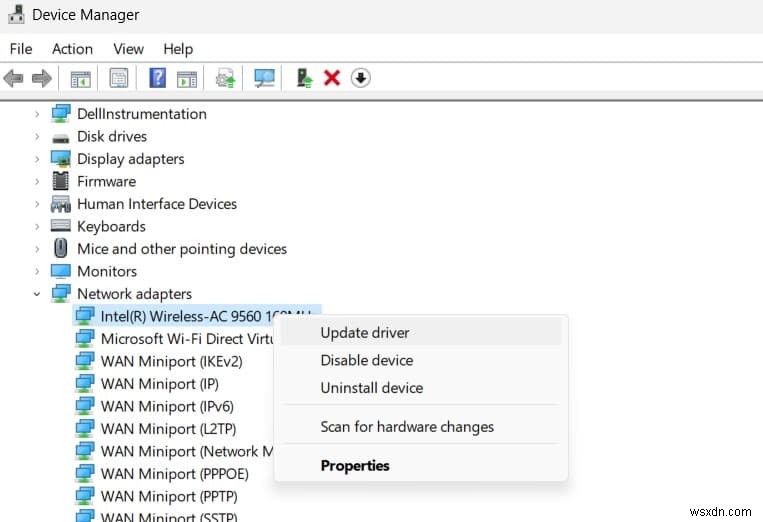Click the DellInstrumentation category icon

[61, 114]
